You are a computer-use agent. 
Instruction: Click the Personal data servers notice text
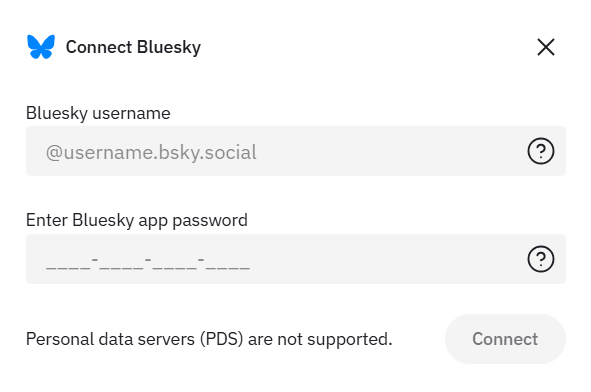click(x=209, y=339)
